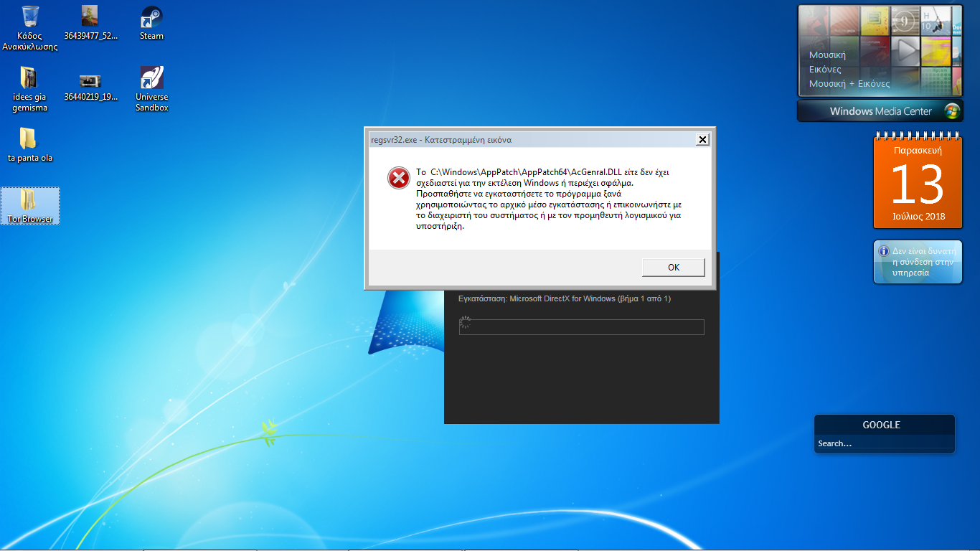Viewport: 980px width, 551px height.
Task: Click the Παρασκευή weekday label on the calendar
Action: [x=918, y=151]
